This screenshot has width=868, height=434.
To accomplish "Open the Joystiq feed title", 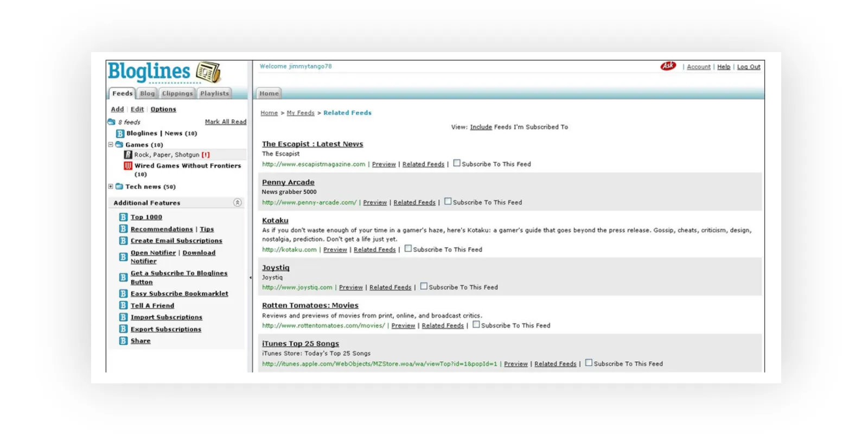I will 276,267.
